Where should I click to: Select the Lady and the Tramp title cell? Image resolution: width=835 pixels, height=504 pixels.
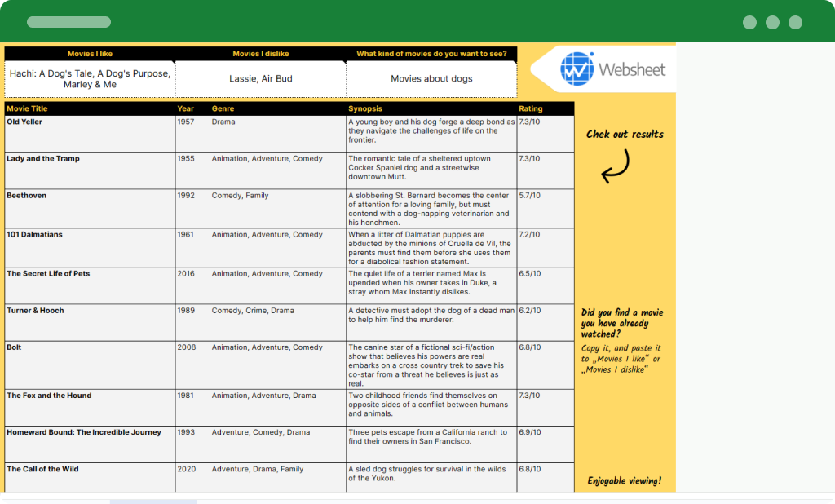[x=90, y=170]
